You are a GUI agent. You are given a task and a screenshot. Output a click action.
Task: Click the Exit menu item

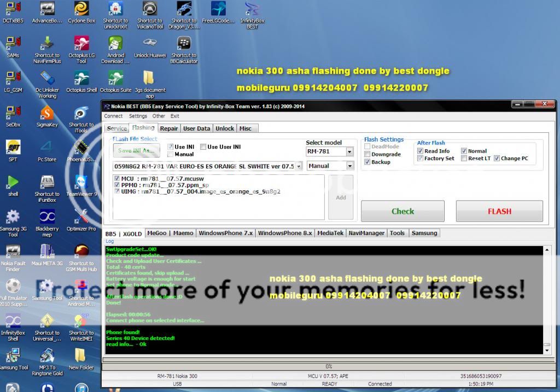174,116
